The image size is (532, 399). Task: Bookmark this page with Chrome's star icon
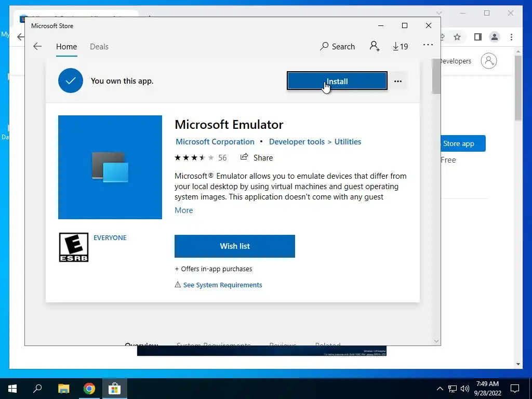click(457, 37)
